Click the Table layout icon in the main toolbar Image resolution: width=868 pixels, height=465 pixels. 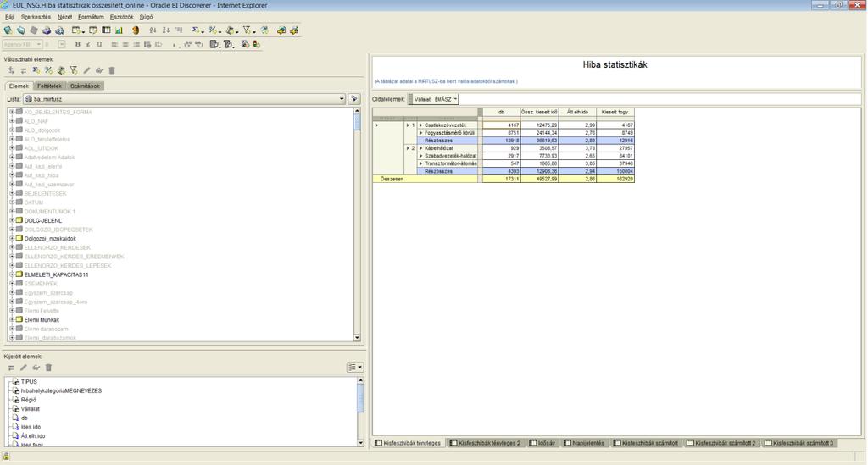tap(76, 30)
